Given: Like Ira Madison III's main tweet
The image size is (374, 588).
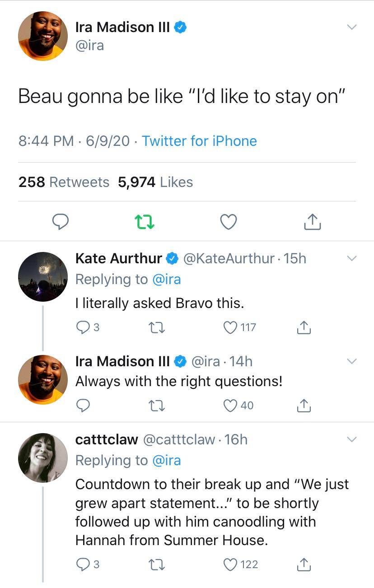Looking at the screenshot, I should click(228, 222).
